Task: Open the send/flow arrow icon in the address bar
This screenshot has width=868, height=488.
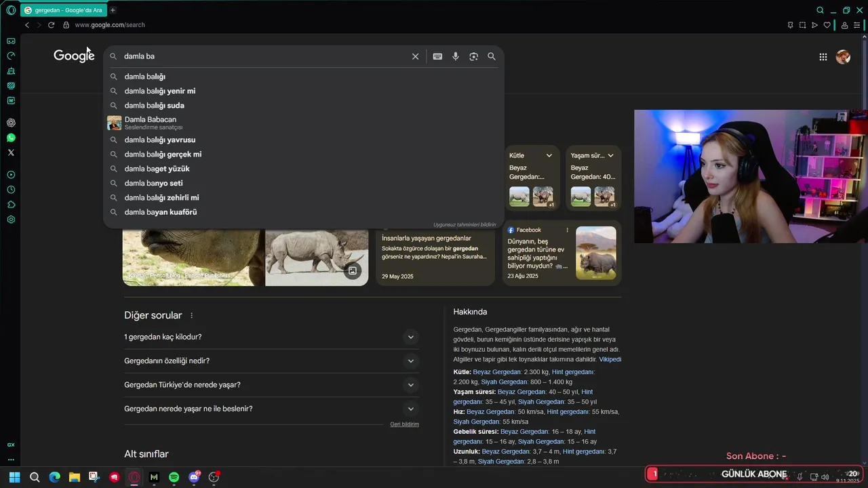Action: [814, 25]
